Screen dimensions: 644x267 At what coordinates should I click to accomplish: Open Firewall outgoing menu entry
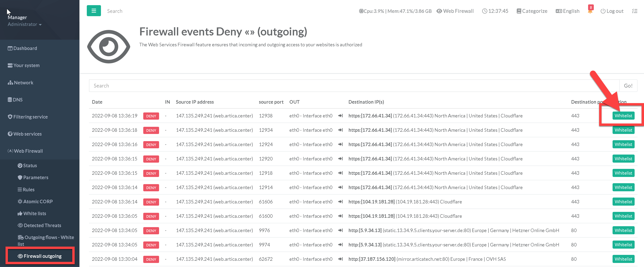point(42,256)
